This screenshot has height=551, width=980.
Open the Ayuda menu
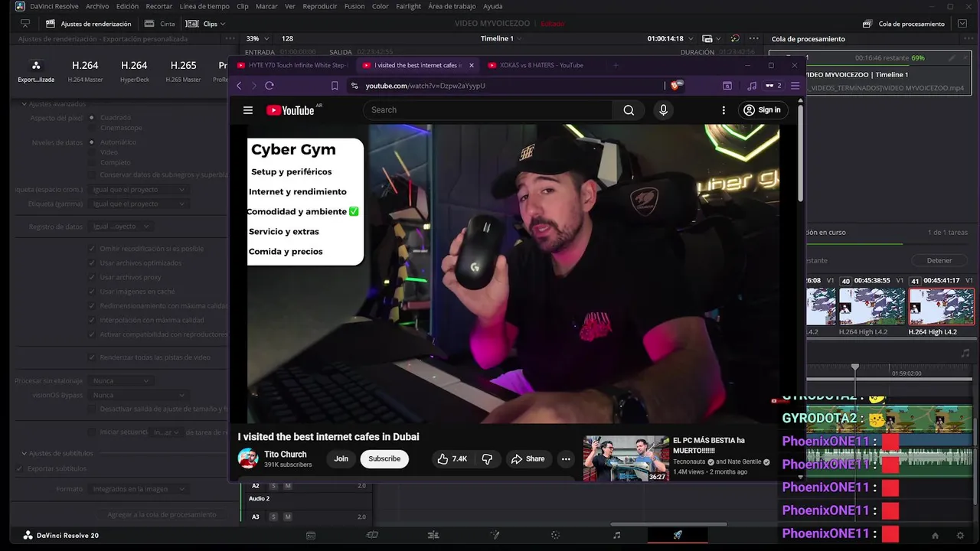pyautogui.click(x=493, y=6)
